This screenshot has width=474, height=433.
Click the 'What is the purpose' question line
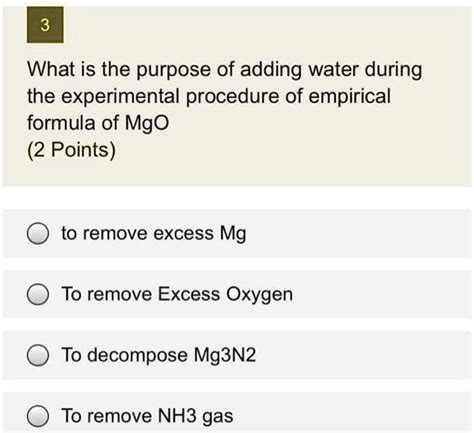(225, 69)
